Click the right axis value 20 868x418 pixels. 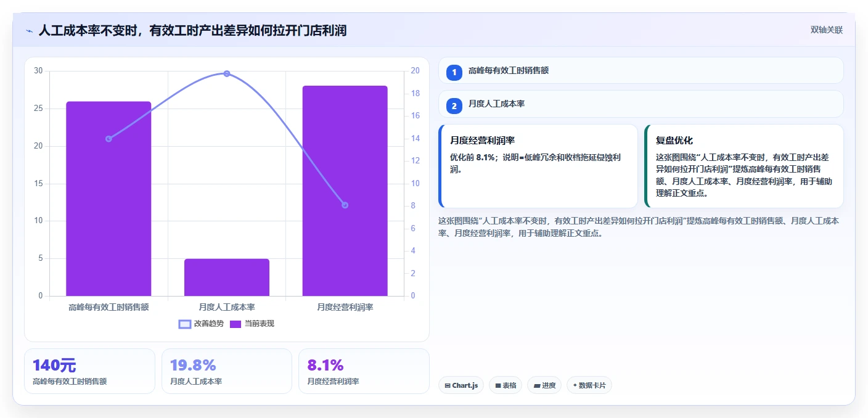click(x=415, y=71)
